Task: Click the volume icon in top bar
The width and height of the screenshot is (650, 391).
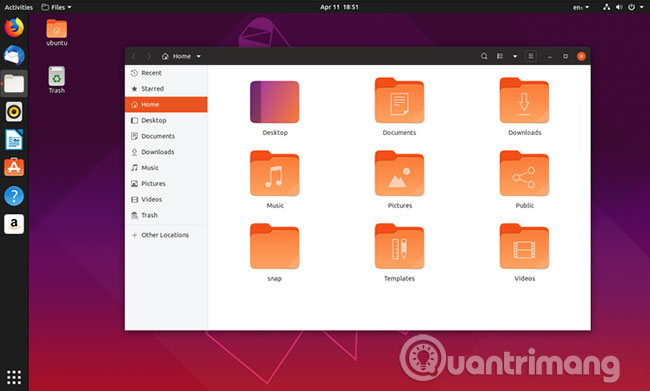Action: 619,7
